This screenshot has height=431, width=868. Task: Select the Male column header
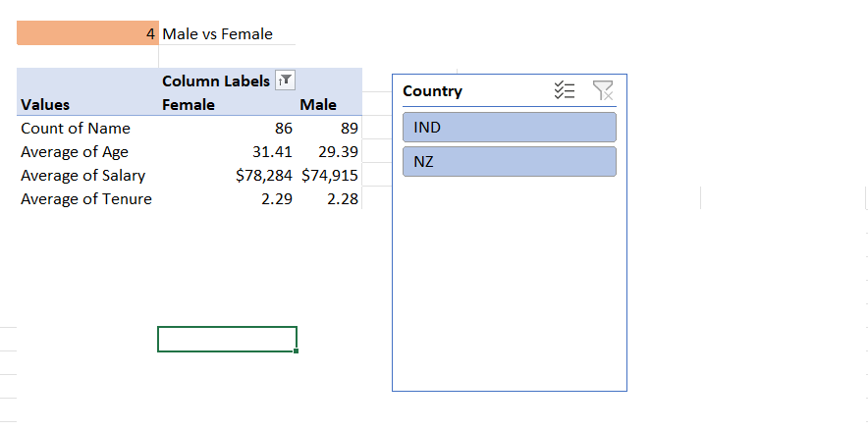pyautogui.click(x=318, y=105)
